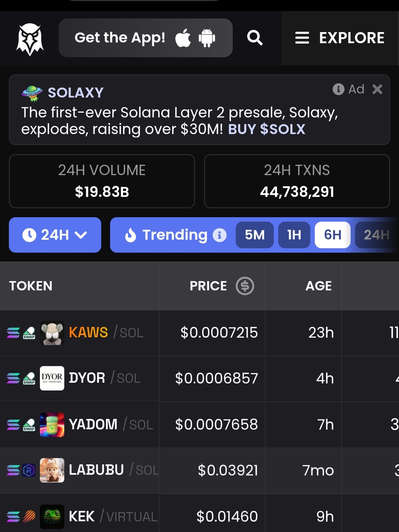This screenshot has height=532, width=399.
Task: Open the EXPLORE hamburger menu
Action: [340, 38]
